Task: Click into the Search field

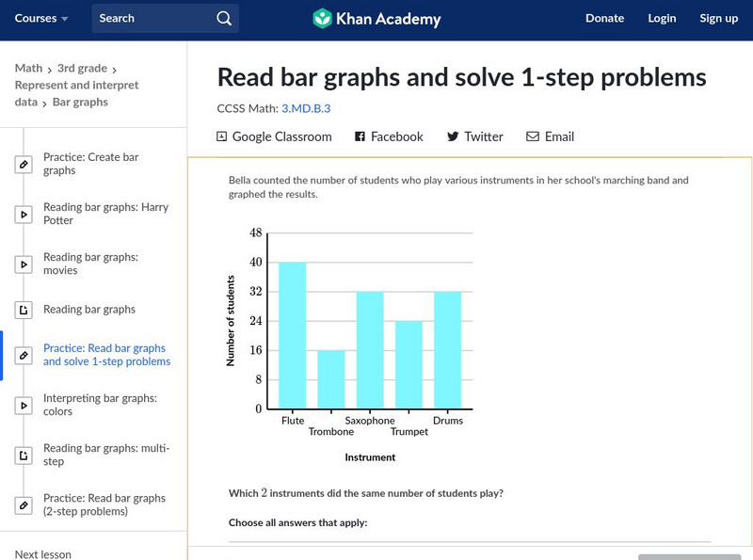Action: click(166, 18)
